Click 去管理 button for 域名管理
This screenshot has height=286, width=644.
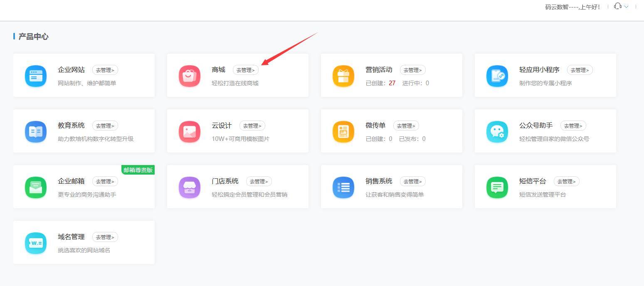tap(105, 237)
